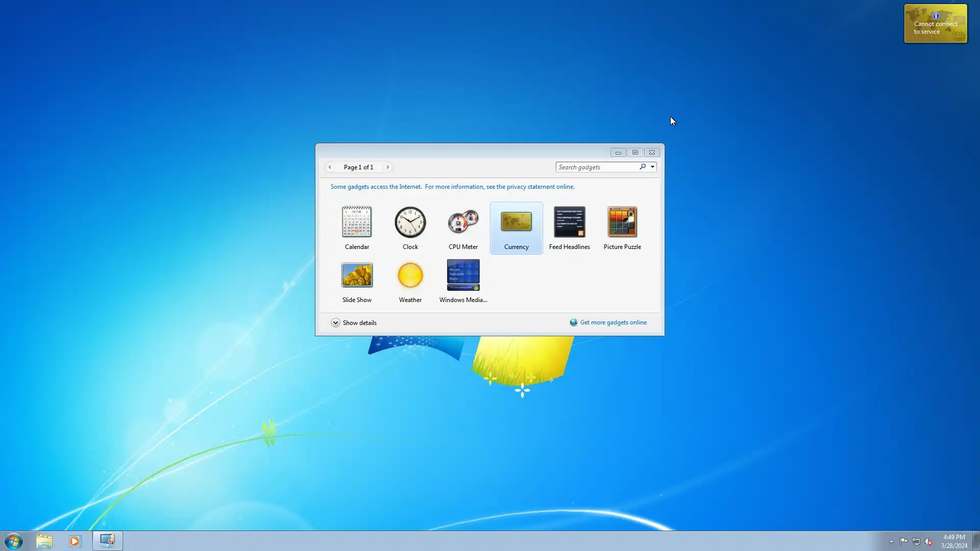Click the Search gadgets input field
The width and height of the screenshot is (980, 551).
pos(596,167)
